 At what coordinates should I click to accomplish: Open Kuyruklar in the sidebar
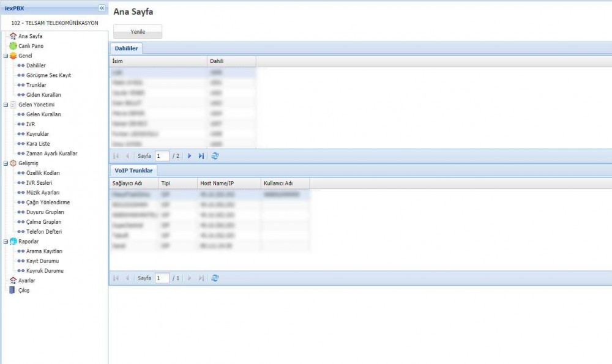tap(37, 133)
